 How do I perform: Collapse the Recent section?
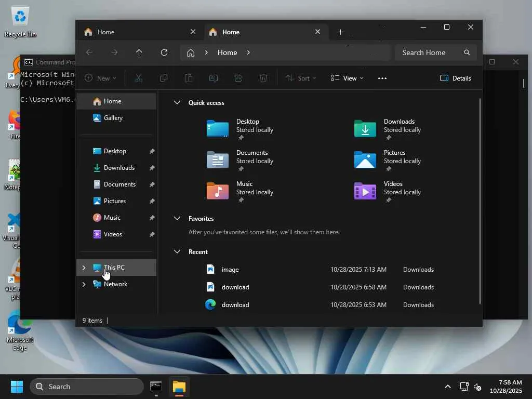(x=177, y=252)
